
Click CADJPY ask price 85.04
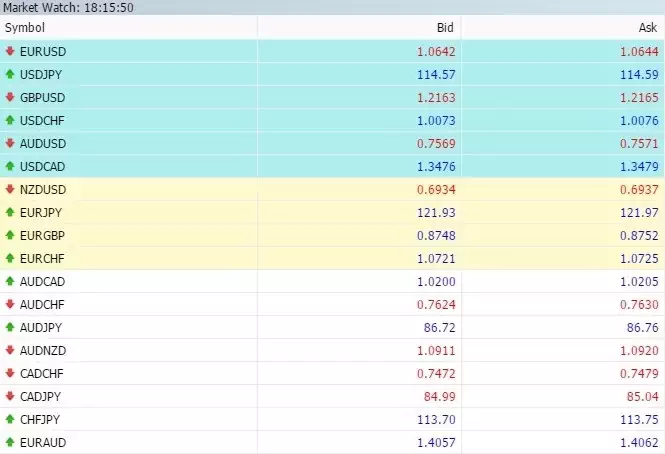click(x=643, y=396)
